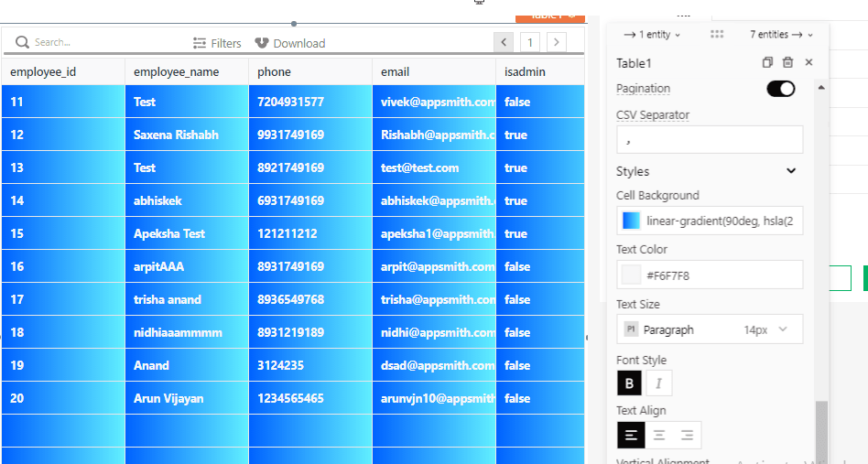
Task: Click the employee_id cell 20
Action: tap(63, 398)
